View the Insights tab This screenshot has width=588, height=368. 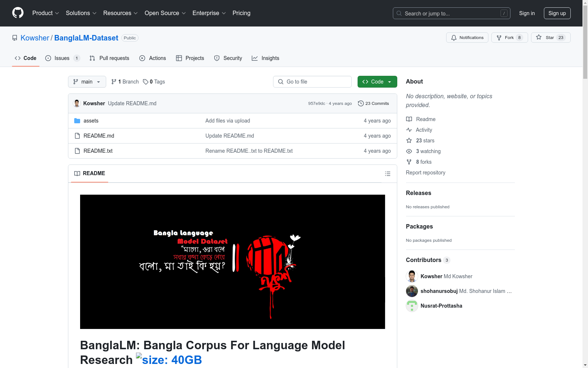pos(265,58)
